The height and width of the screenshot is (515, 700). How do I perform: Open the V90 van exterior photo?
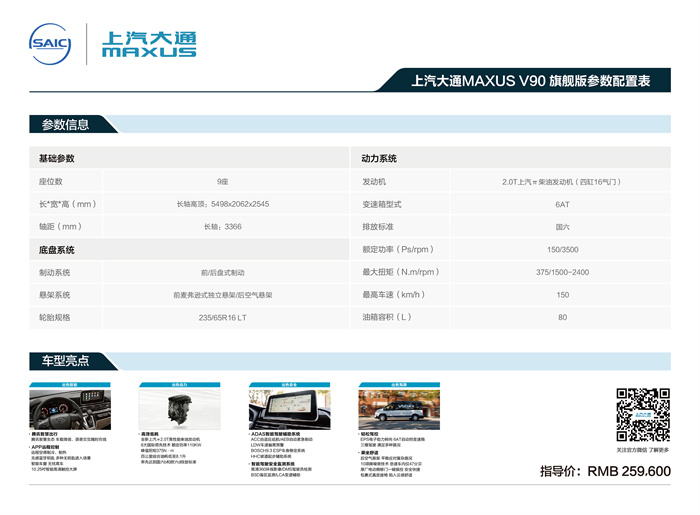[x=399, y=409]
